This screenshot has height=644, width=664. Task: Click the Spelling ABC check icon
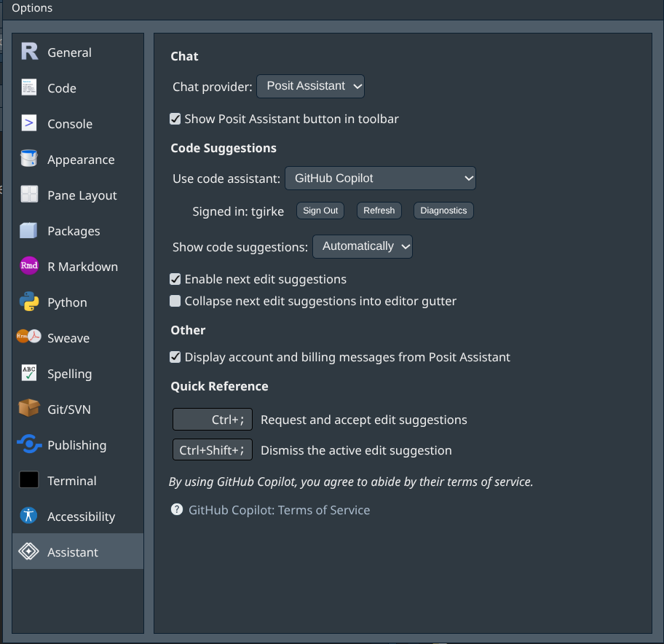[x=29, y=373]
